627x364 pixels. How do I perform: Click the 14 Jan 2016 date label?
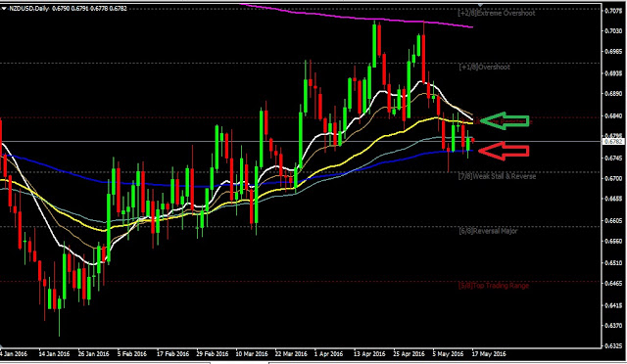click(54, 354)
